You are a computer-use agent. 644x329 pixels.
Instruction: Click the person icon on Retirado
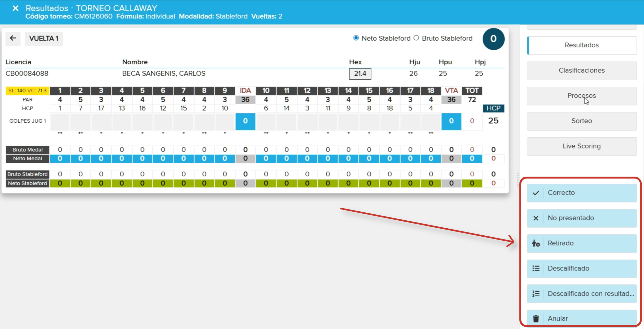(536, 243)
